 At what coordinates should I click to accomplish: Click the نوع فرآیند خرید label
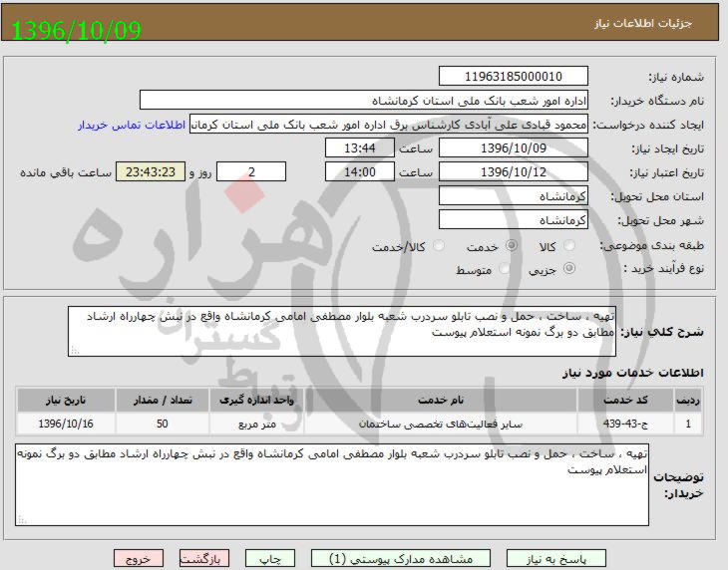point(663,269)
